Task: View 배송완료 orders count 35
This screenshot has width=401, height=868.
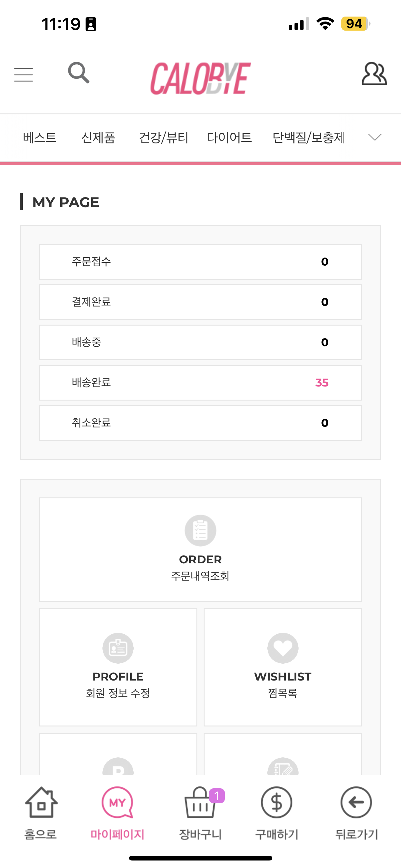Action: click(322, 383)
